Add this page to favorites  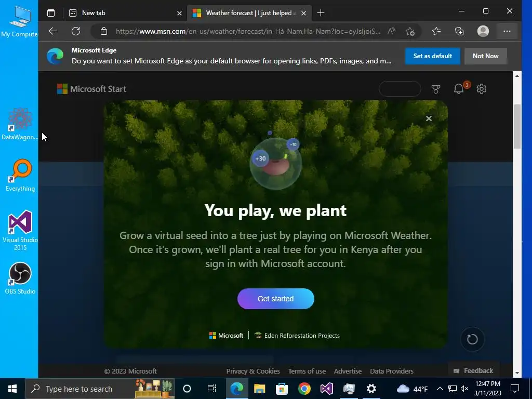tap(410, 31)
